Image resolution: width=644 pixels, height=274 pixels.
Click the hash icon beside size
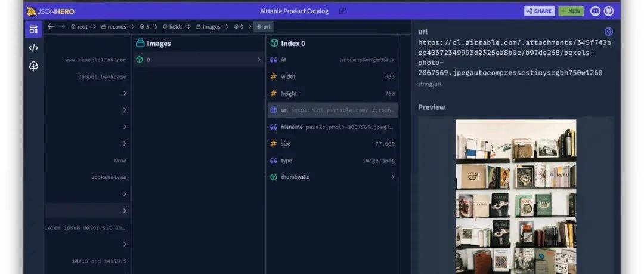[274, 144]
